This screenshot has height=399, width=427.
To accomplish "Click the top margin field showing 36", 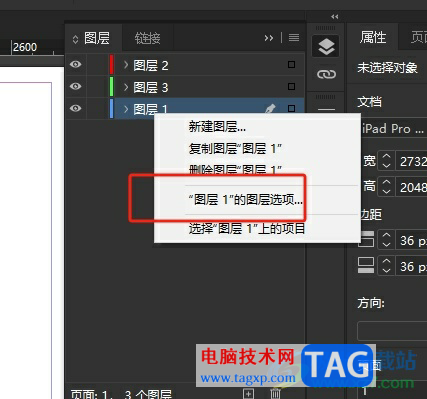I will pos(412,240).
